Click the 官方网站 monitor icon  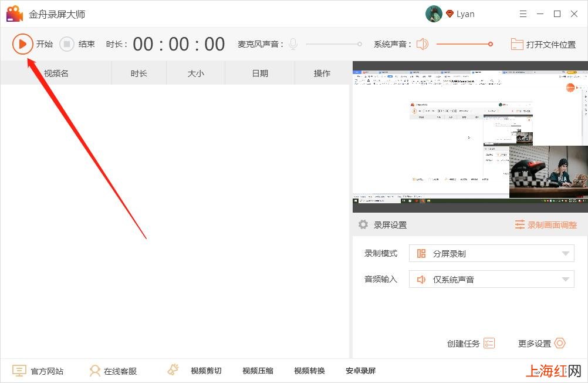[19, 371]
